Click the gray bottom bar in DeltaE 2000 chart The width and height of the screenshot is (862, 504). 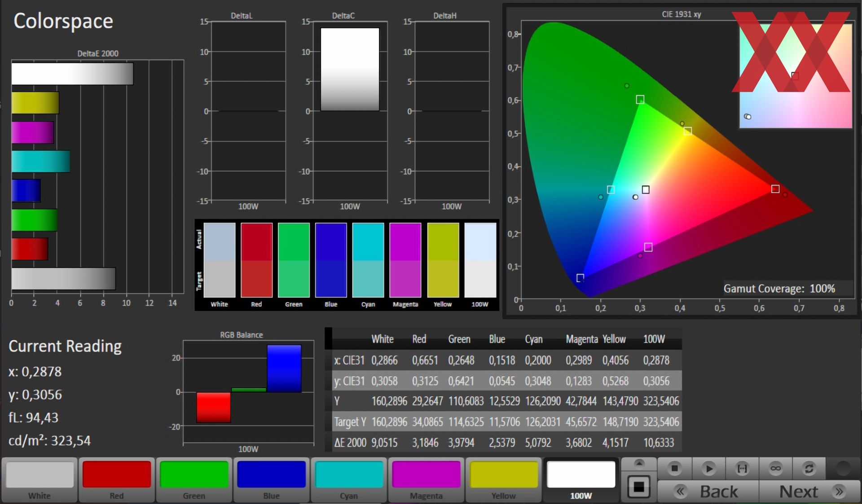(63, 279)
